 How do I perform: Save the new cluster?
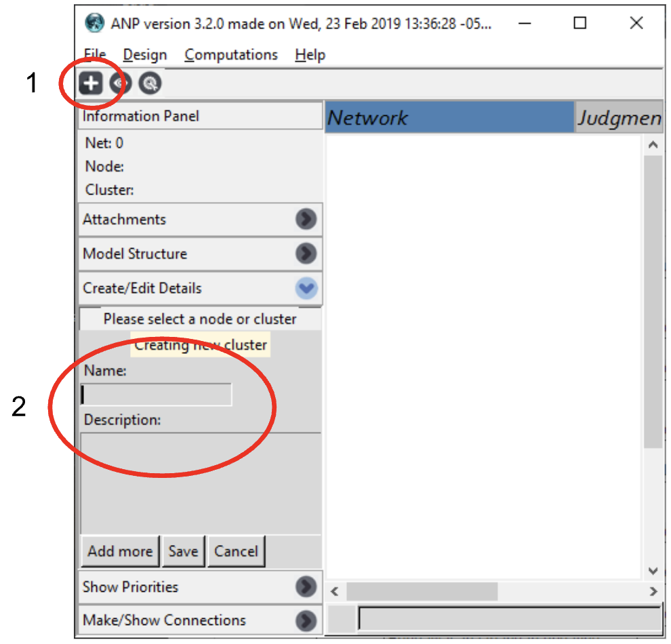(184, 551)
